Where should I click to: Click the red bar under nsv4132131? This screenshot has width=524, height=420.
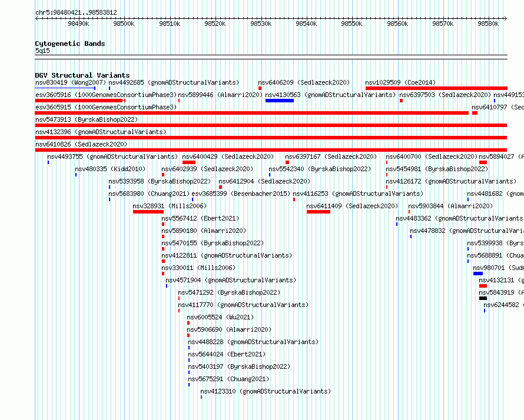[483, 286]
